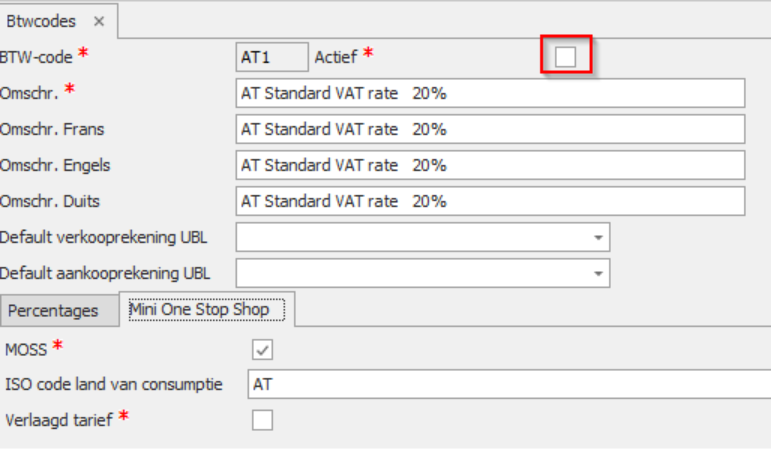The image size is (771, 450).
Task: Enable the Verlaagd tarief checkbox
Action: point(262,420)
